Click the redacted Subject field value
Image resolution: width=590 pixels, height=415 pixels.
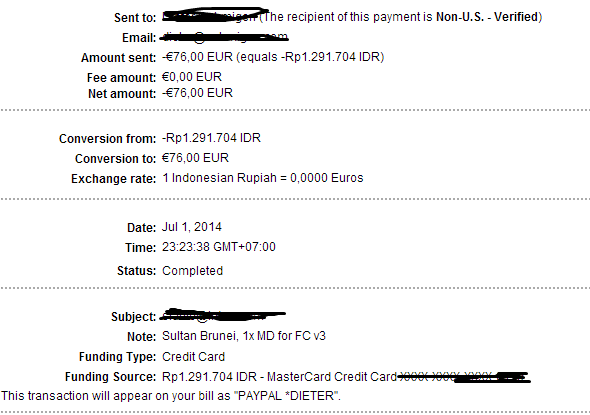[223, 315]
